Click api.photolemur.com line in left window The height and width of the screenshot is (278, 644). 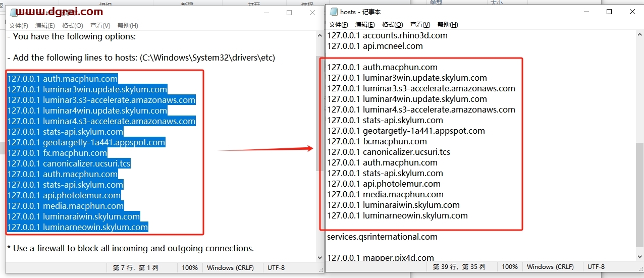64,195
